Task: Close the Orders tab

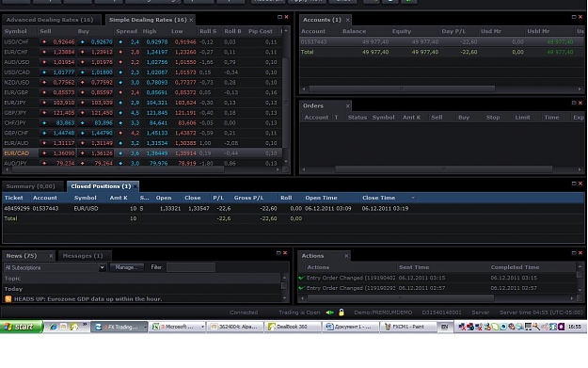Action: tap(347, 106)
